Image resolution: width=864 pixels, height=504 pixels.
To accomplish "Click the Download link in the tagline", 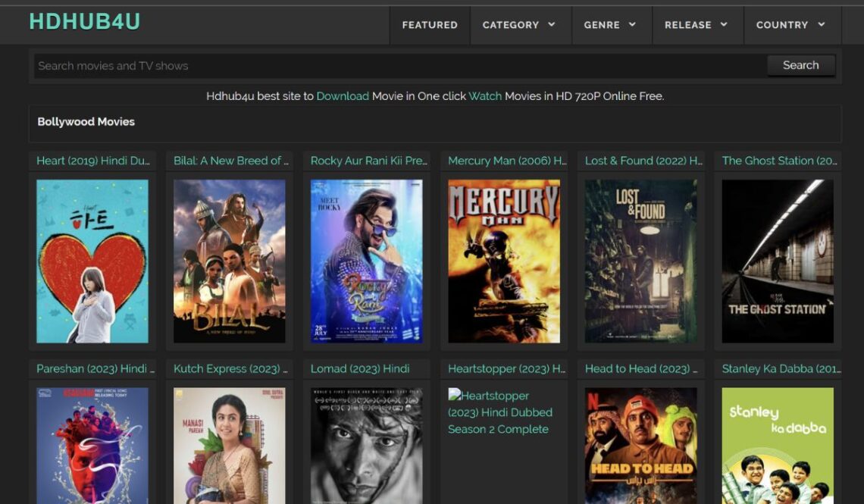I will click(x=343, y=96).
